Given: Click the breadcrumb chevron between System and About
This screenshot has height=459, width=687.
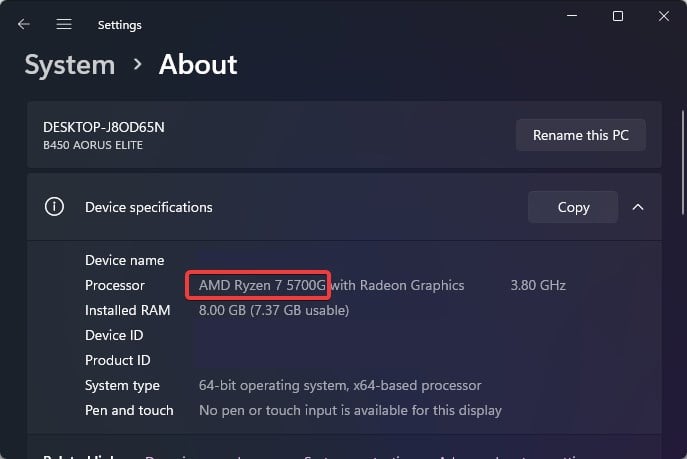Looking at the screenshot, I should point(137,65).
